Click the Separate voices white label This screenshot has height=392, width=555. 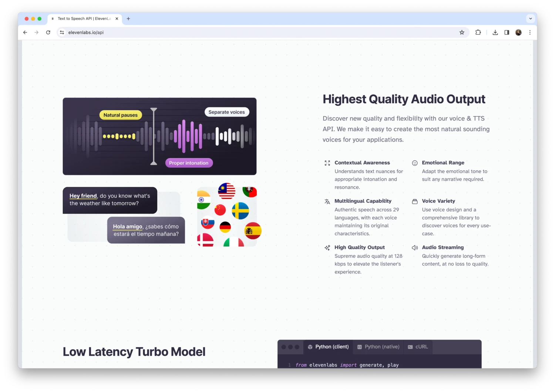[226, 112]
